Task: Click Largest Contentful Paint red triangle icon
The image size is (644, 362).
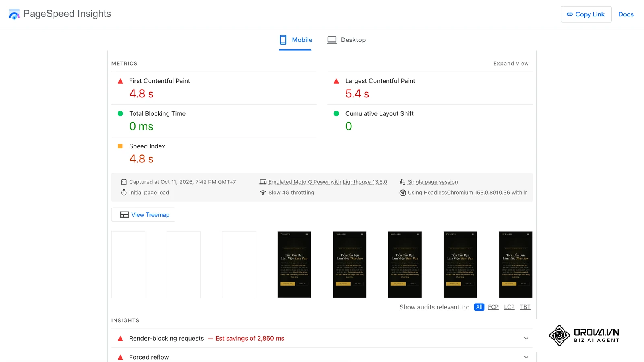Action: point(336,81)
